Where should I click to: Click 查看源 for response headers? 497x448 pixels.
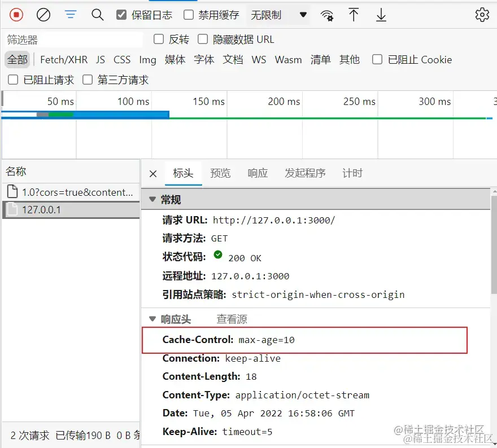(x=232, y=319)
